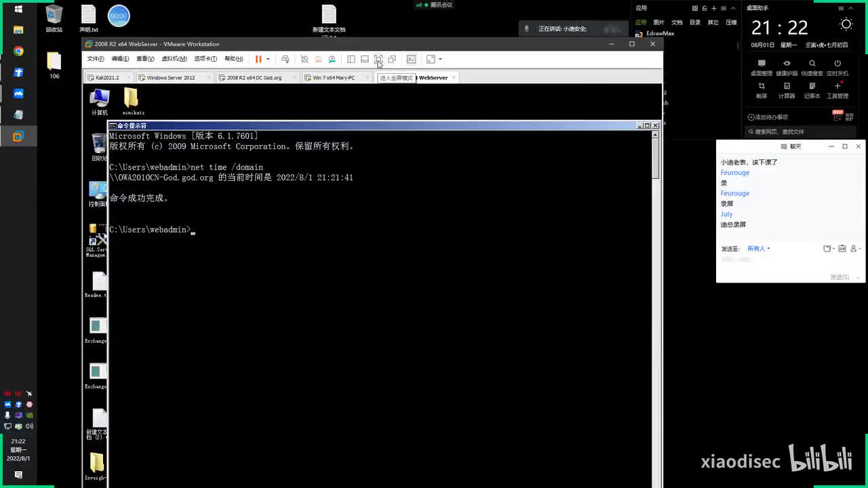Image resolution: width=868 pixels, height=488 pixels.
Task: Open the 帮助(H) menu
Action: click(x=233, y=59)
